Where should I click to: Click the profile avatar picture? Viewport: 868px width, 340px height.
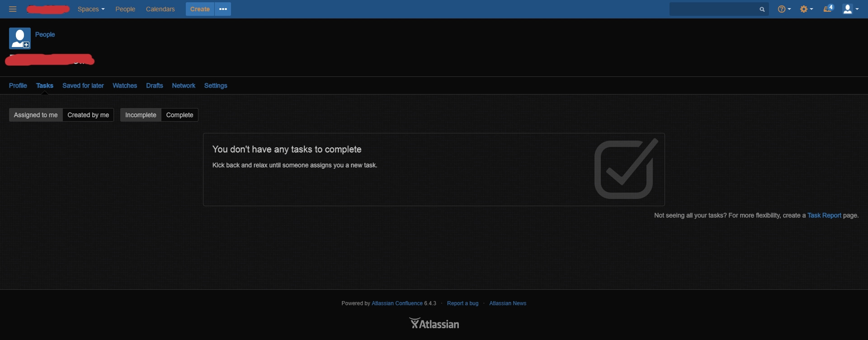click(x=20, y=38)
